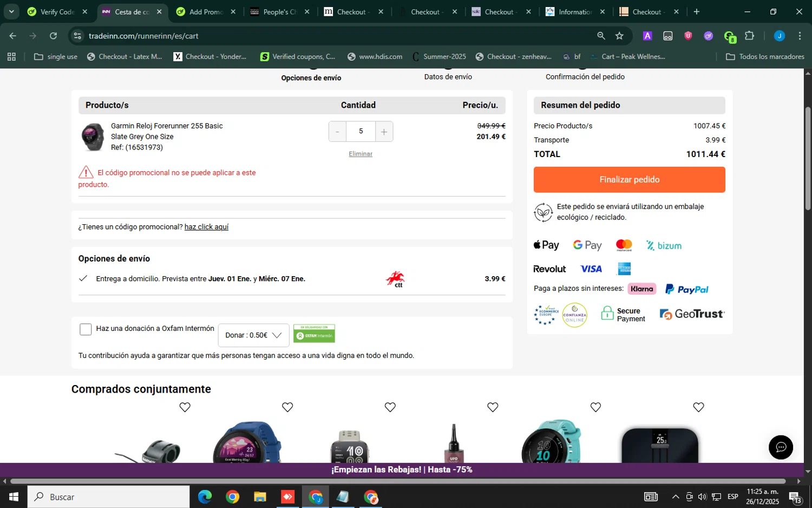
Task: Click Finalizar pedido button
Action: (x=629, y=179)
